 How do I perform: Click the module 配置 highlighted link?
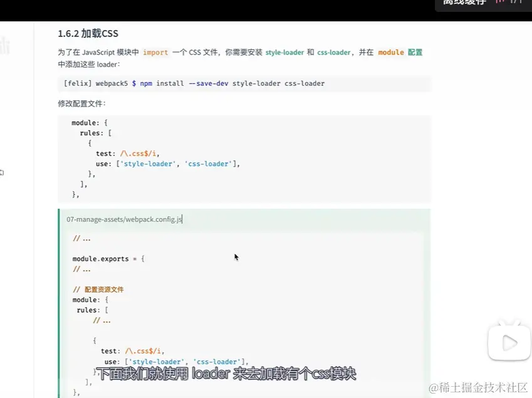pyautogui.click(x=400, y=52)
